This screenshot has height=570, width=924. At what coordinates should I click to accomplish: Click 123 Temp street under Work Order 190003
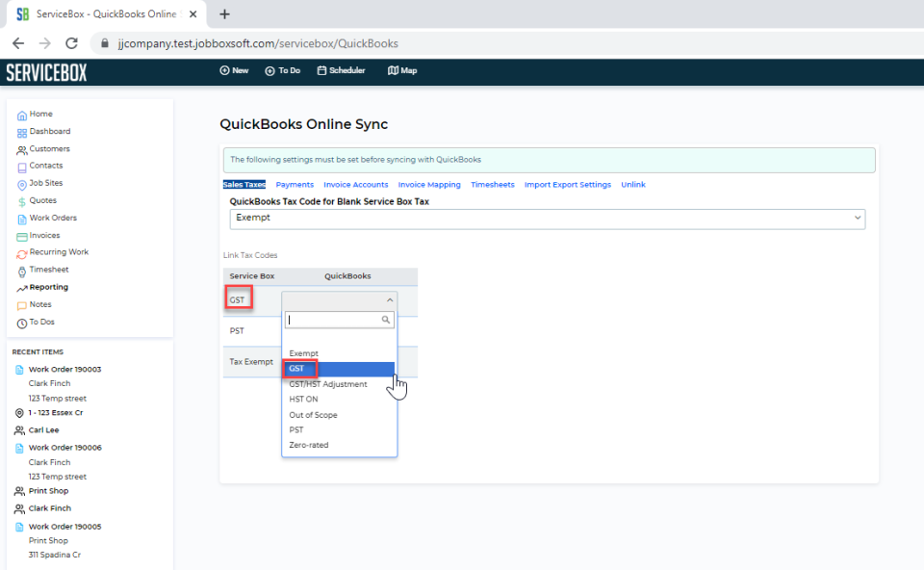pyautogui.click(x=57, y=399)
